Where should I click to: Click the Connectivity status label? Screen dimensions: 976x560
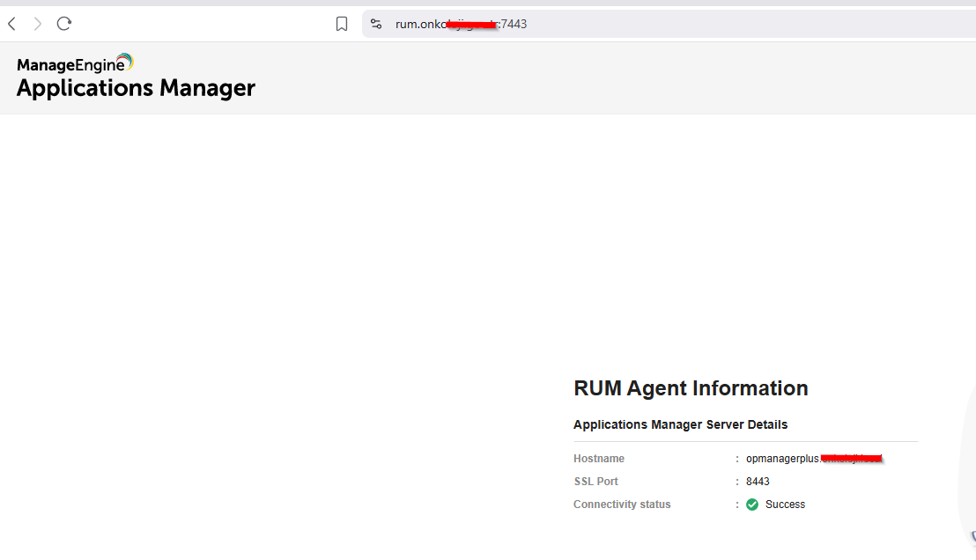click(x=622, y=505)
